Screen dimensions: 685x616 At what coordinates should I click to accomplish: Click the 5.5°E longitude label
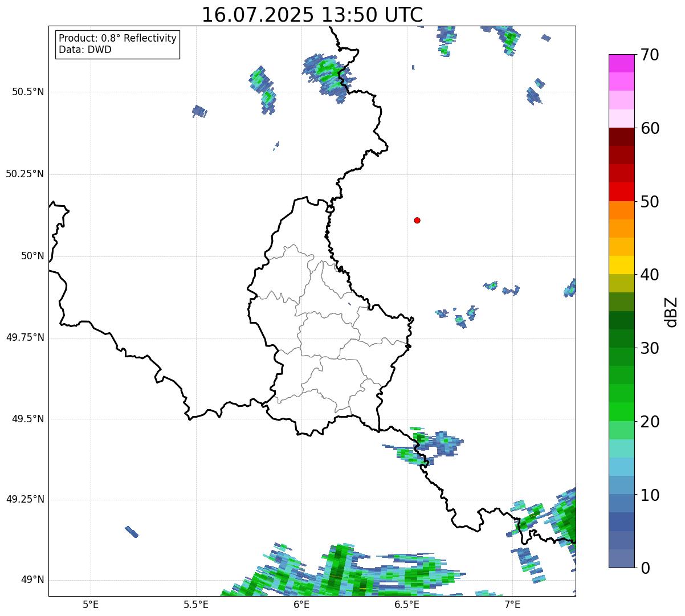point(196,604)
